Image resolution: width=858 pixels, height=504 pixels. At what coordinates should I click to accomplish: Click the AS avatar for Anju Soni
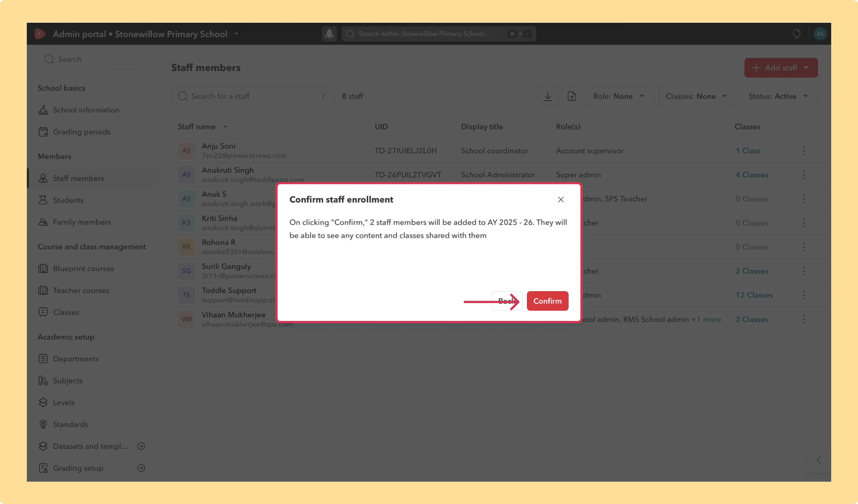tap(186, 150)
